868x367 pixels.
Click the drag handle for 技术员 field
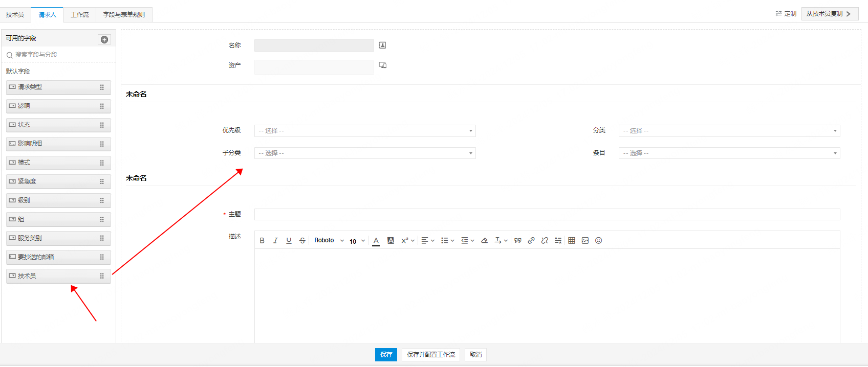(102, 276)
